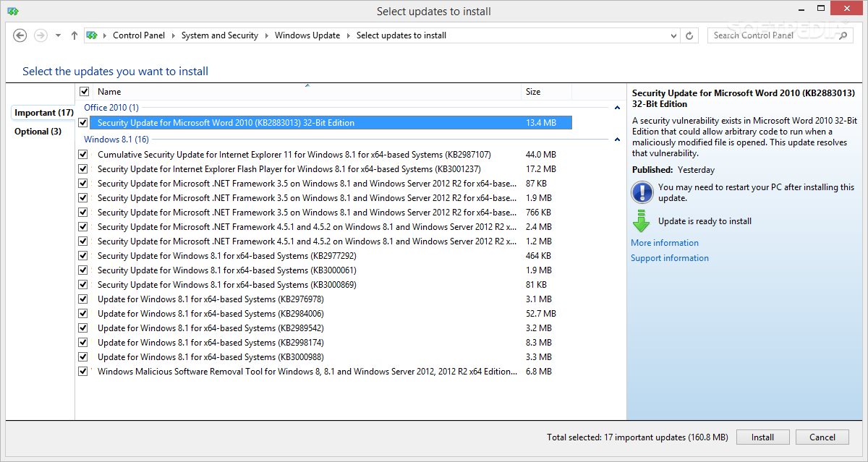Click the 766 KB size cell
868x462 pixels.
tap(538, 213)
